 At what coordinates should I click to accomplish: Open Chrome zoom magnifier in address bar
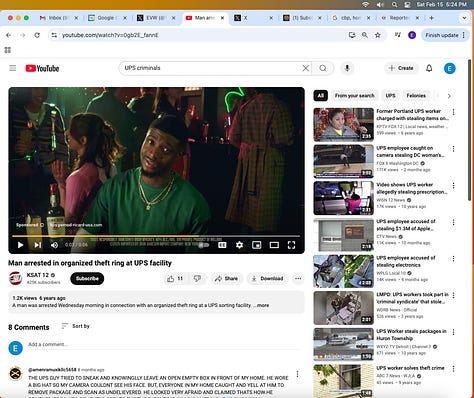(x=365, y=35)
